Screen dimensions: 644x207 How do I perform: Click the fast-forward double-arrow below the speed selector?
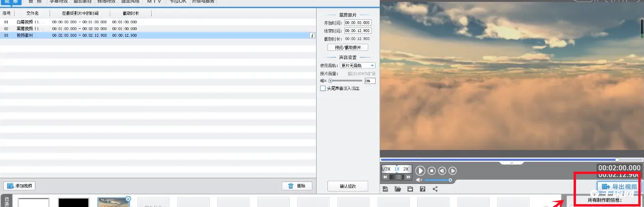[x=408, y=177]
